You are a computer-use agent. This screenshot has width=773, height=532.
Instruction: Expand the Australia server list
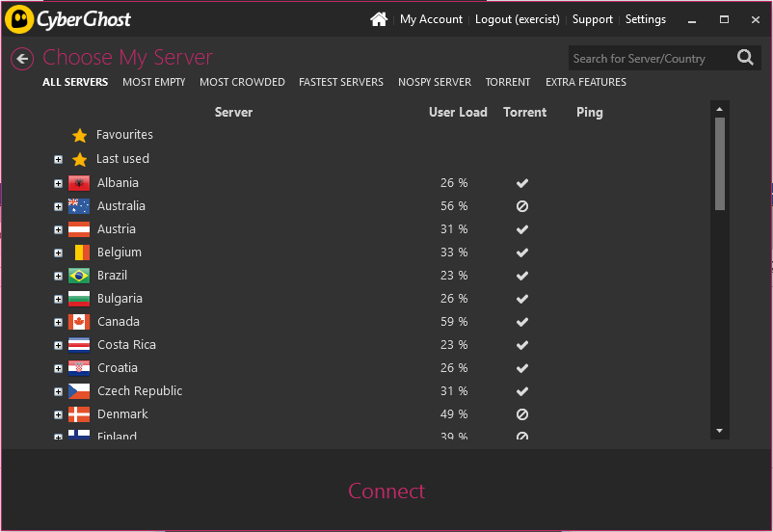coord(58,207)
